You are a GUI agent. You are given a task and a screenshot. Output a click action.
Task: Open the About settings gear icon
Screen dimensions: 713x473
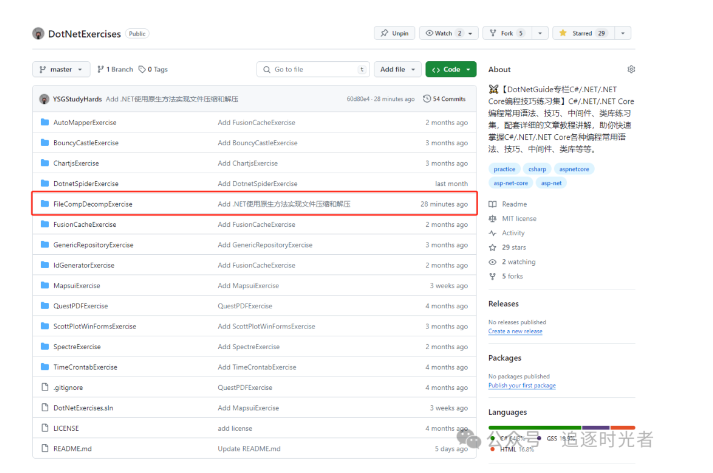pos(631,70)
